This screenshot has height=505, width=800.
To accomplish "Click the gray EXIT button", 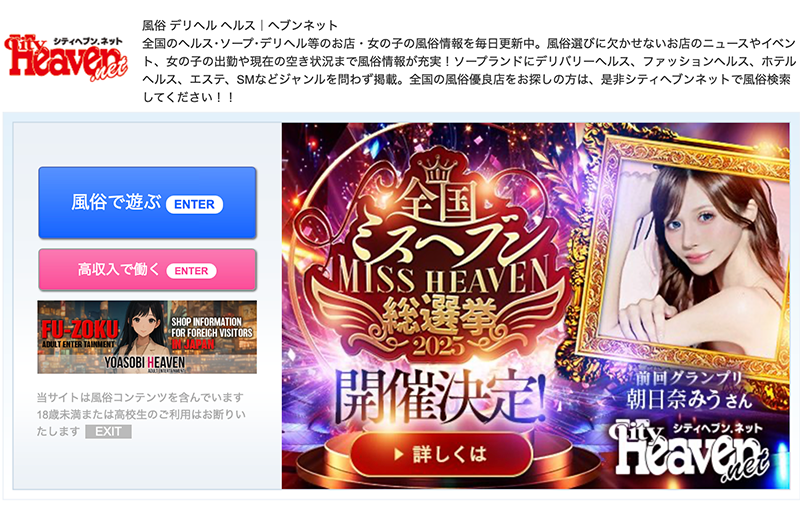I will pos(108,432).
